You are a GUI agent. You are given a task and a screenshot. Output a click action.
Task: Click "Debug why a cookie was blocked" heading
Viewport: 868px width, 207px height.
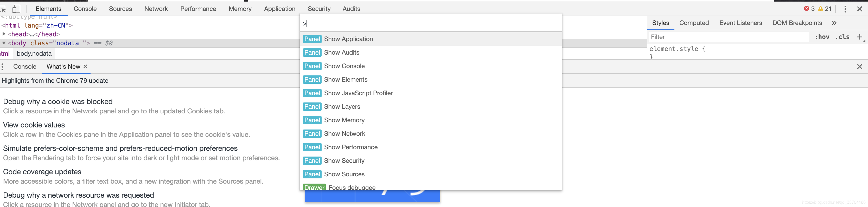[x=58, y=102]
